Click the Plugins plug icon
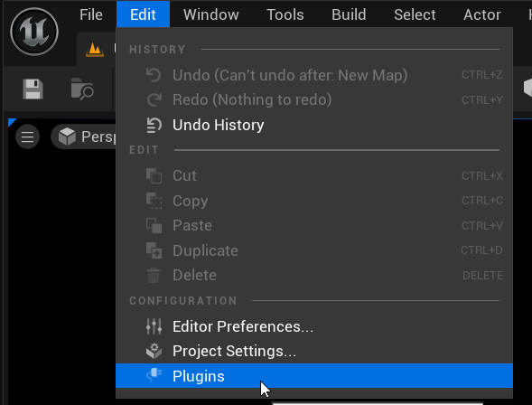 coord(154,375)
